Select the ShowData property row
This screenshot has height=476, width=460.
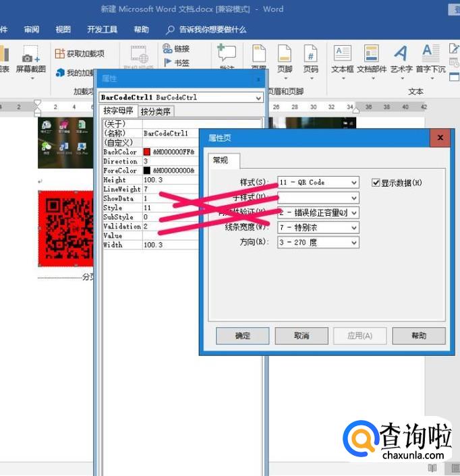coord(151,198)
